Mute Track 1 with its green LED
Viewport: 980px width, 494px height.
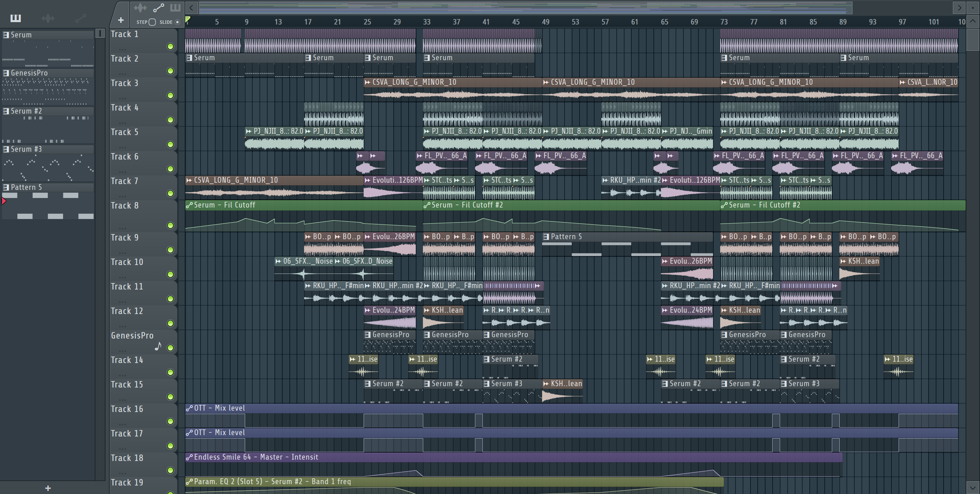tap(171, 46)
